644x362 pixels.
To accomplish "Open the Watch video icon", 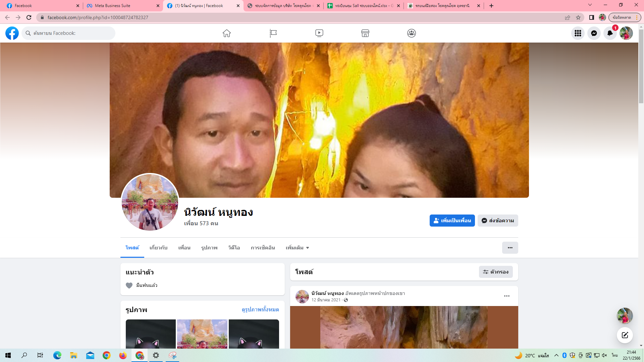I will click(319, 33).
